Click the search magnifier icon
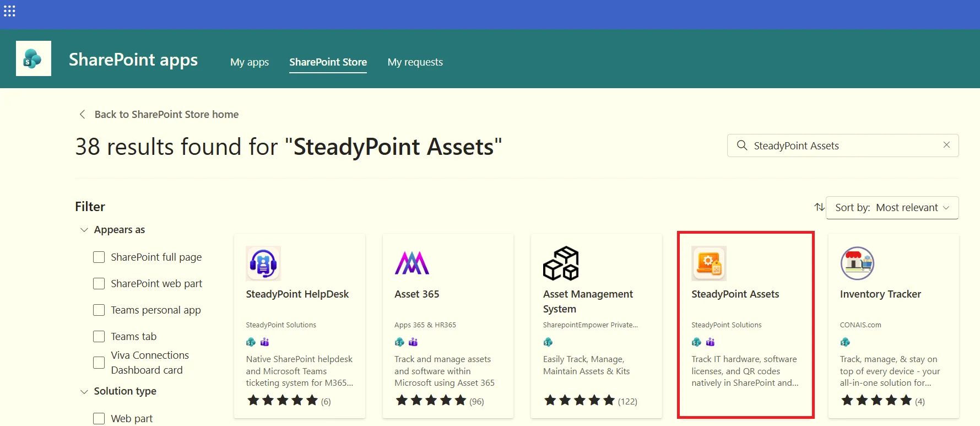 [x=742, y=145]
